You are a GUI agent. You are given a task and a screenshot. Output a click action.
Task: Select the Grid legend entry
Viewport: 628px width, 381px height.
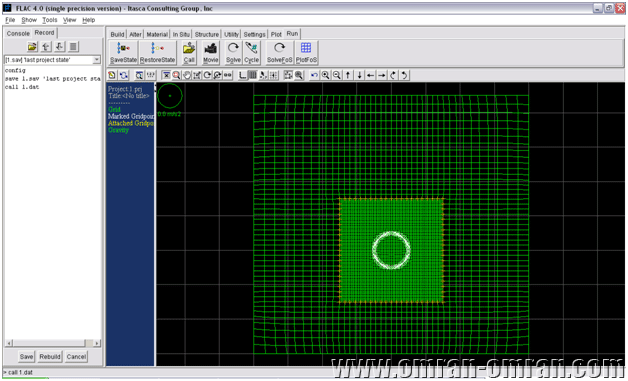click(x=114, y=109)
